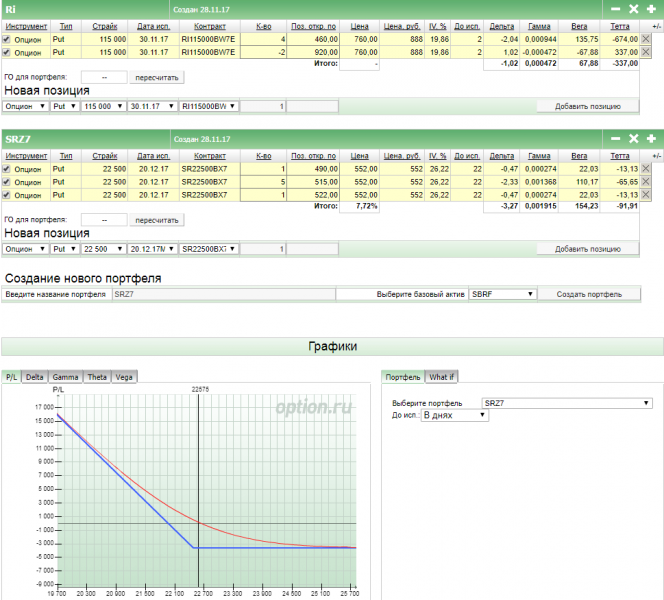664x600 pixels.
Task: Sort SRZ7 table by 'Страйк' column header
Action: click(105, 156)
